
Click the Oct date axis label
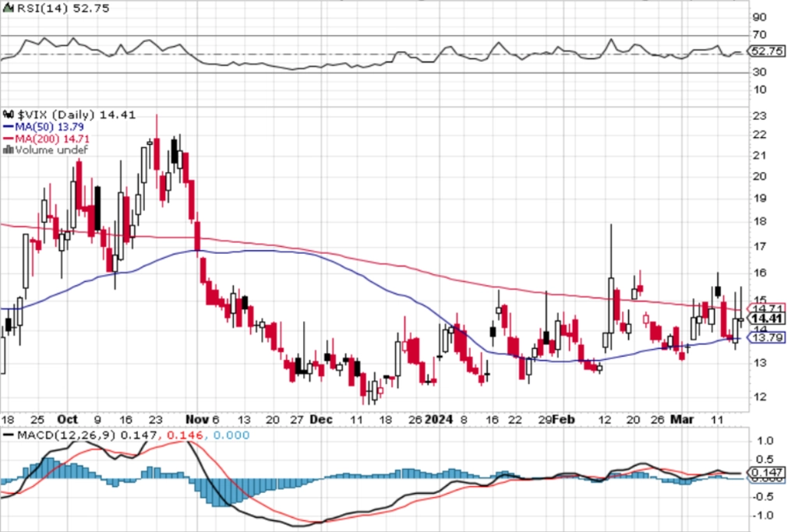click(67, 420)
